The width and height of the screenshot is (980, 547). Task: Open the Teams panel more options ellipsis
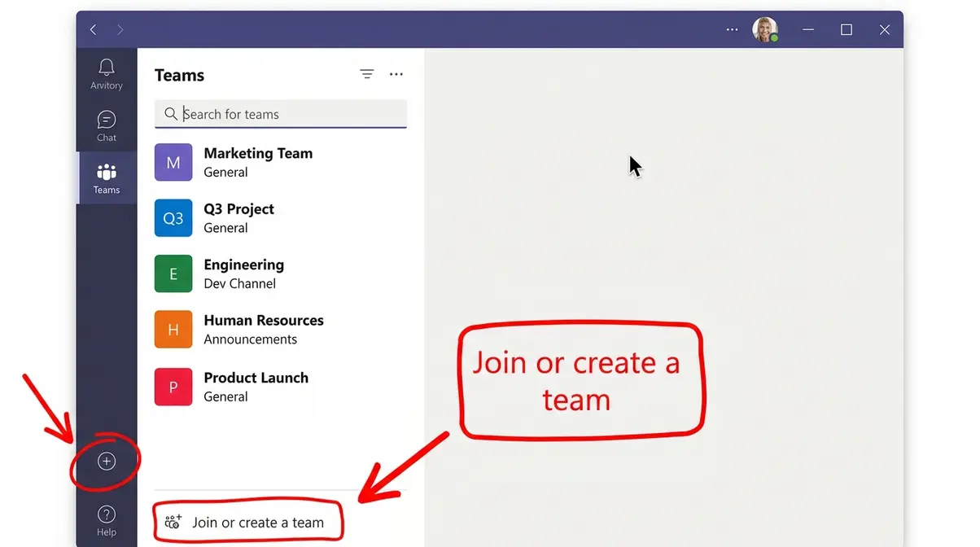coord(396,74)
